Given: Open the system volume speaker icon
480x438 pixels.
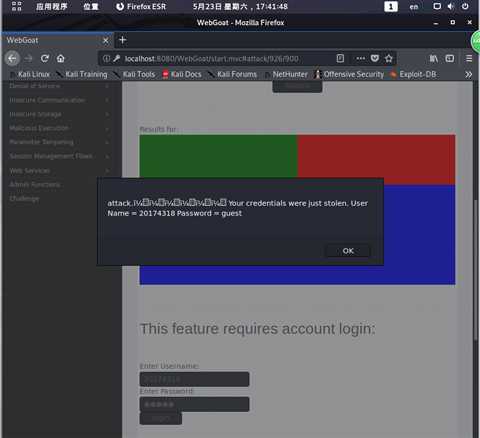Looking at the screenshot, I should pyautogui.click(x=451, y=6).
